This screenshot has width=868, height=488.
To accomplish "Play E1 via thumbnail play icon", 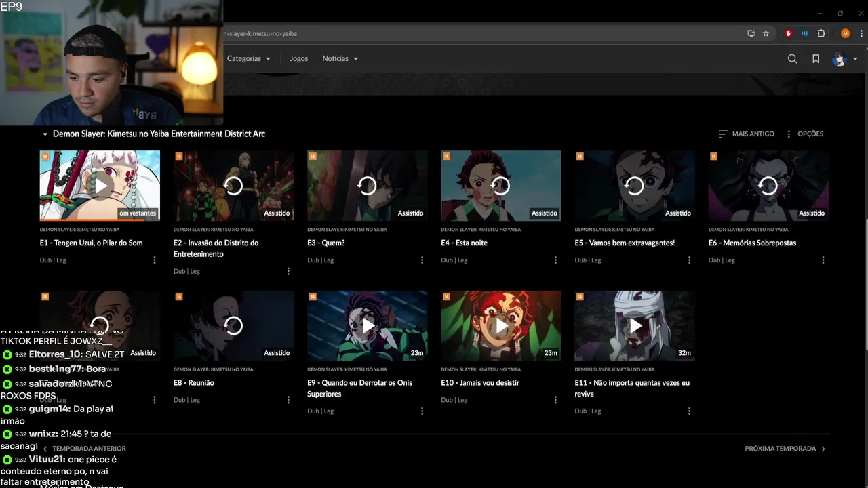I will [100, 186].
